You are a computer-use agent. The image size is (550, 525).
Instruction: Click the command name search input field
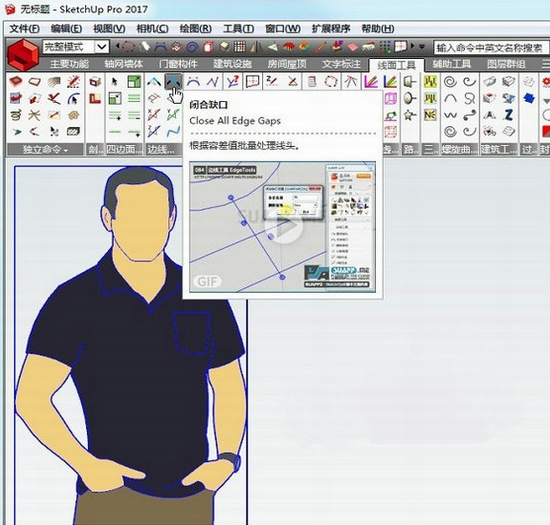[490, 48]
